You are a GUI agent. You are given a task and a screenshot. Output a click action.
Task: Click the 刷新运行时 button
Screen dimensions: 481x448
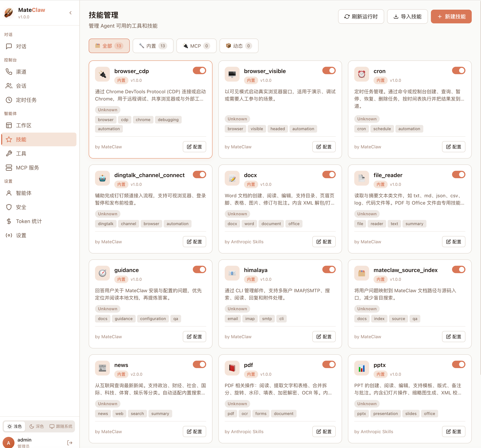click(x=361, y=17)
